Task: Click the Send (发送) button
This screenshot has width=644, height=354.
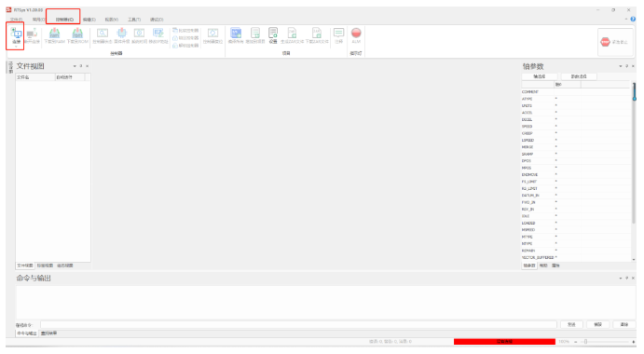Action: click(x=571, y=324)
